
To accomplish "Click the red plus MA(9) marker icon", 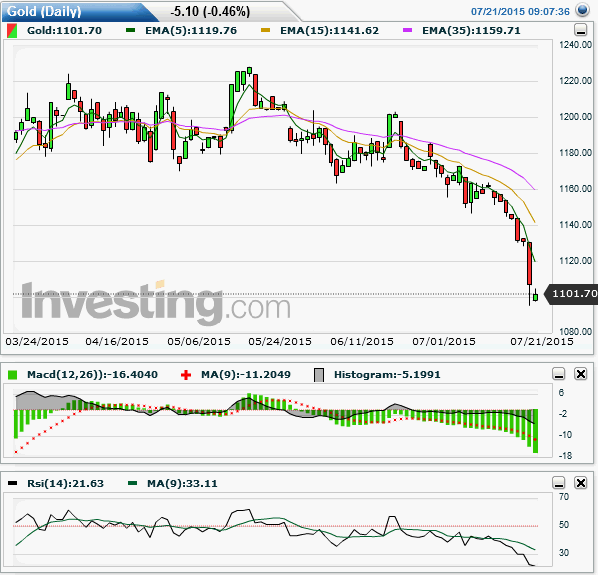I will [x=186, y=375].
